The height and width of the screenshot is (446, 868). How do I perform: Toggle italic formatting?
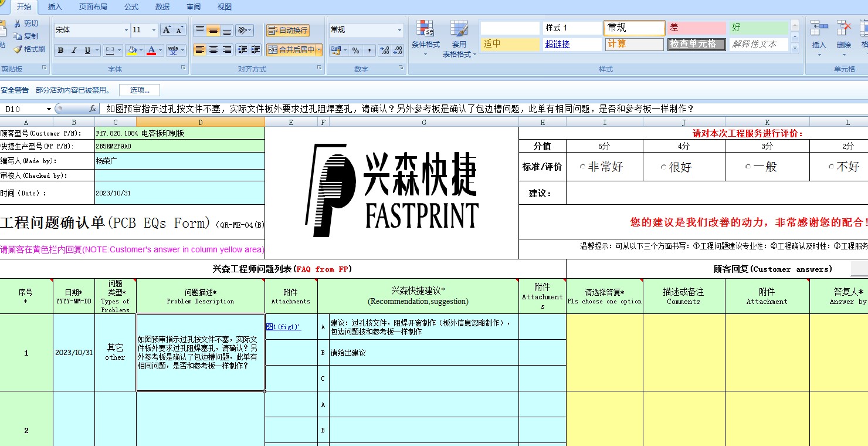[74, 50]
